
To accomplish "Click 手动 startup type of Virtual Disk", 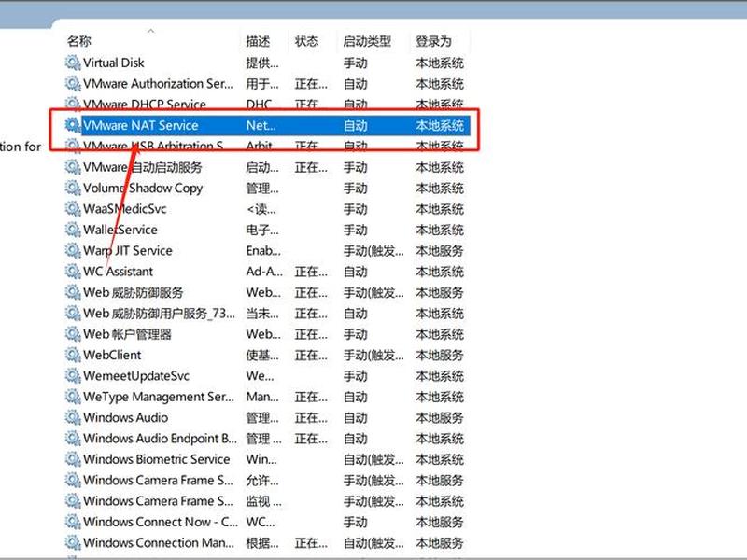I will pos(356,63).
